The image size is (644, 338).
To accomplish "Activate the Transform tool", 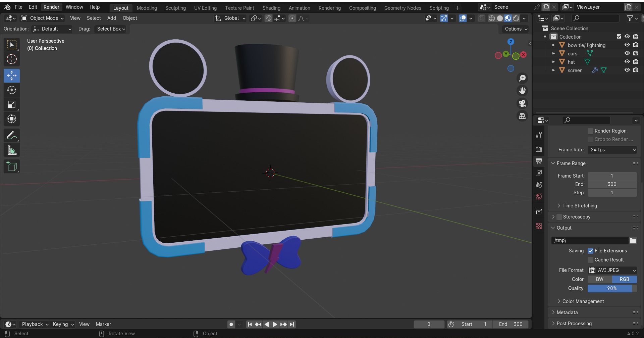I will coord(12,119).
